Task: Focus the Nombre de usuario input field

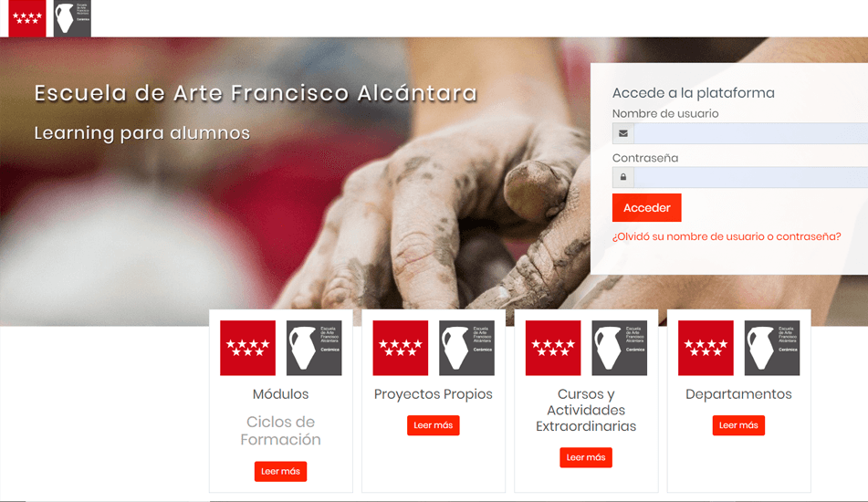Action: coord(750,133)
